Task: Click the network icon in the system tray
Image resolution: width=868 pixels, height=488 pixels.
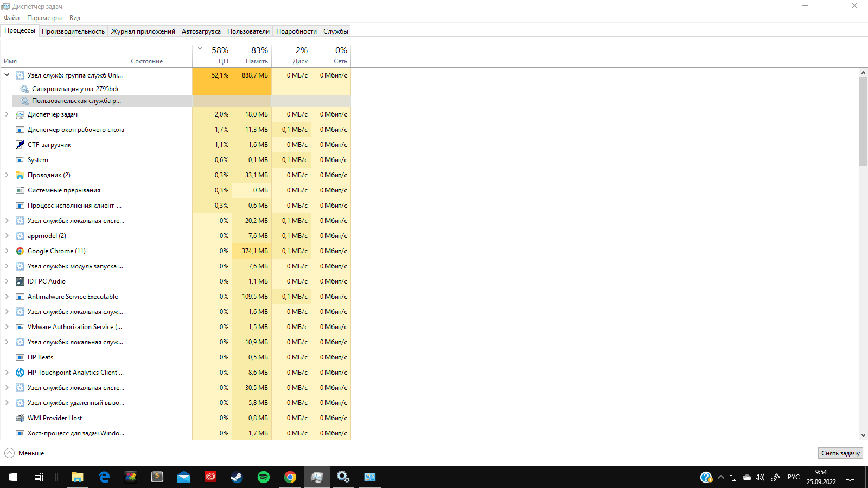Action: (x=734, y=477)
